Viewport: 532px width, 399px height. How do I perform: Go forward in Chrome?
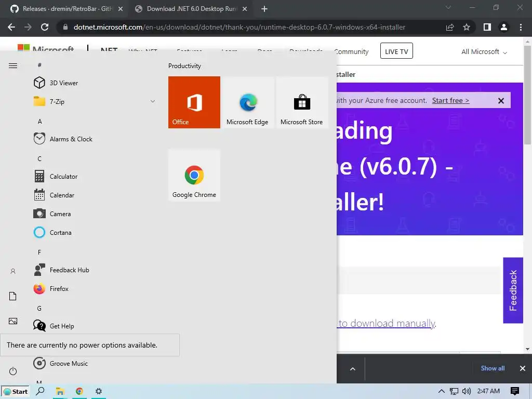[x=28, y=27]
